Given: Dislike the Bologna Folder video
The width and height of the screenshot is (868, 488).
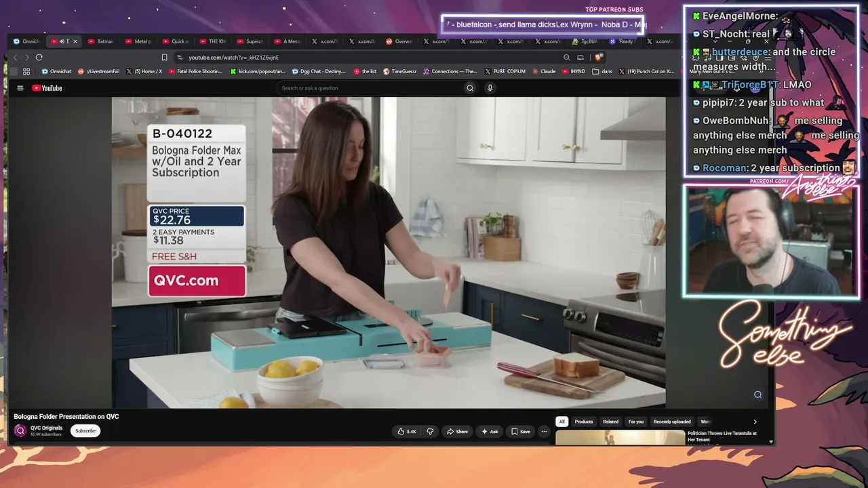Looking at the screenshot, I should pos(430,431).
